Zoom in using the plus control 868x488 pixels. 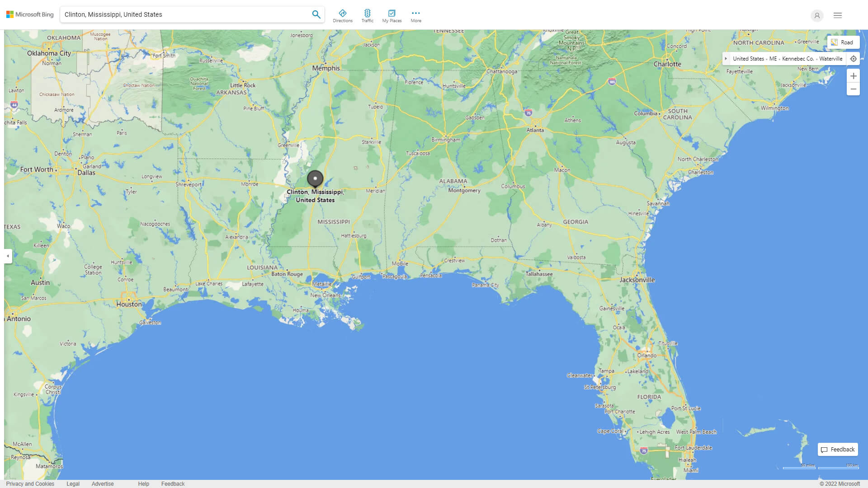click(854, 76)
